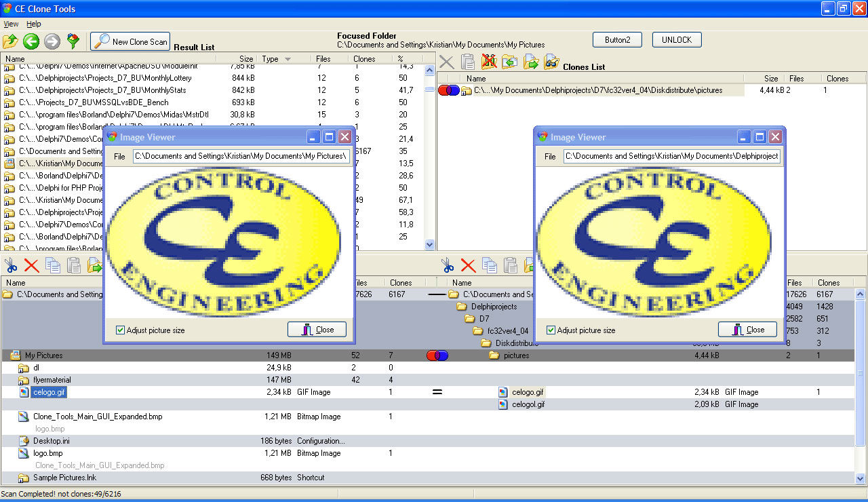Click the gray Forward arrow button
The image size is (868, 502).
pyautogui.click(x=52, y=41)
